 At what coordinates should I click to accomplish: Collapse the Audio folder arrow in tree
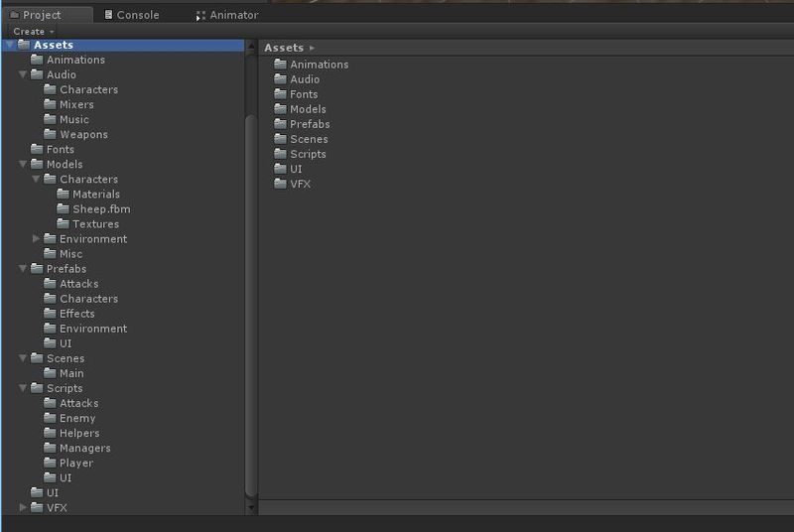tap(23, 74)
